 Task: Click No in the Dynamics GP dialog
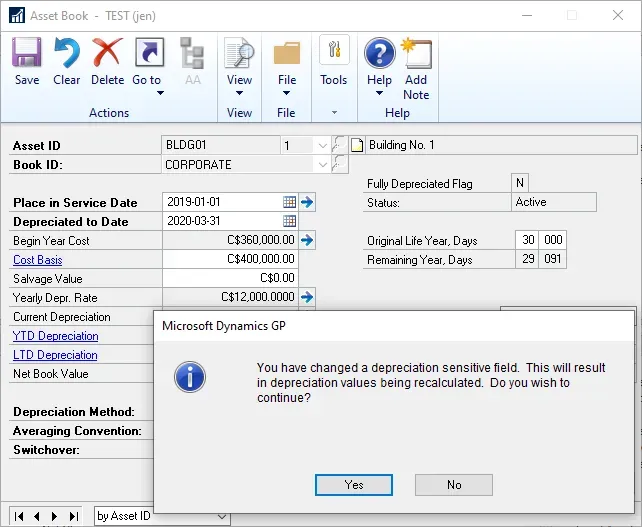point(454,484)
